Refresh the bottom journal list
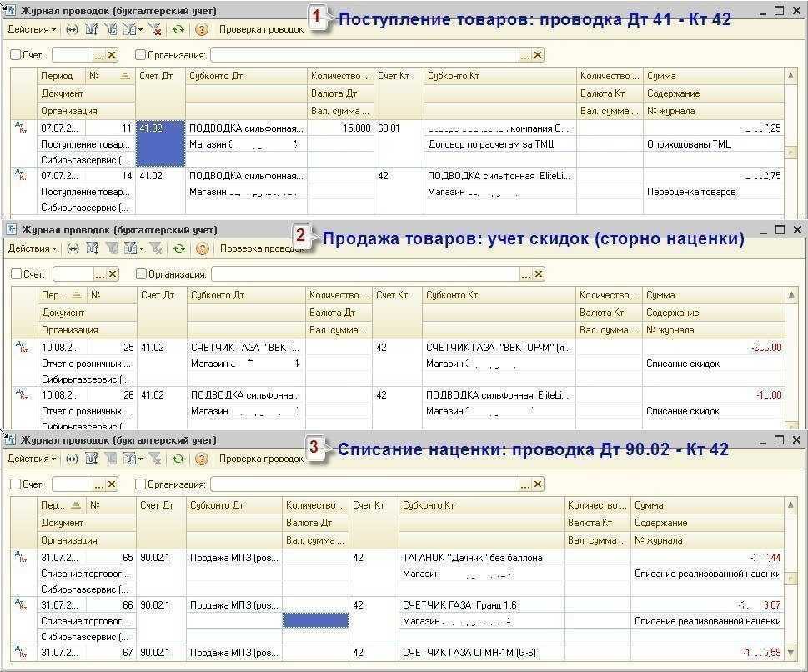The height and width of the screenshot is (672, 808). (178, 459)
